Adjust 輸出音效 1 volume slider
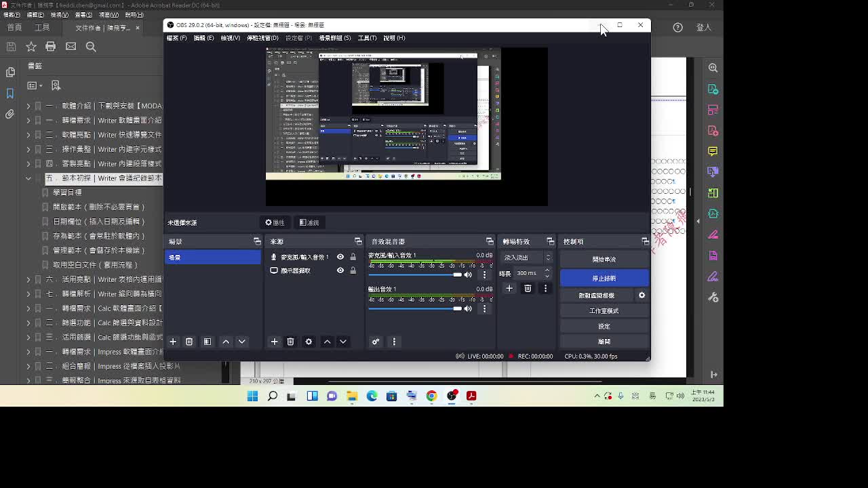Viewport: 868px width, 488px height. point(415,308)
